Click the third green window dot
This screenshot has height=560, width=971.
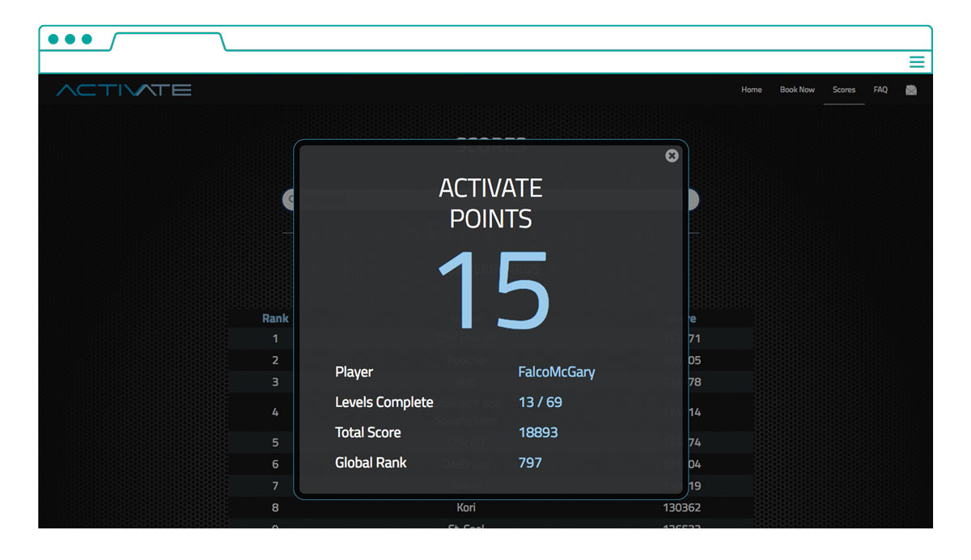(87, 39)
